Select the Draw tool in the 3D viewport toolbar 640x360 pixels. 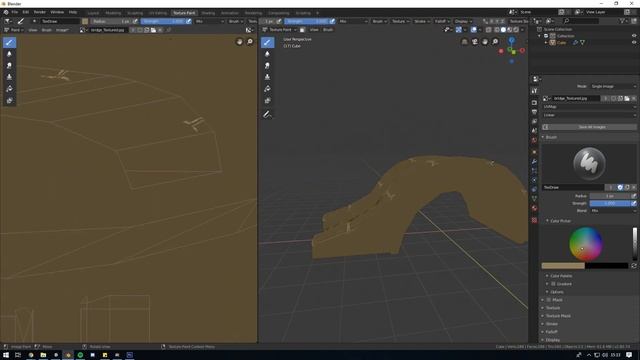pos(267,42)
